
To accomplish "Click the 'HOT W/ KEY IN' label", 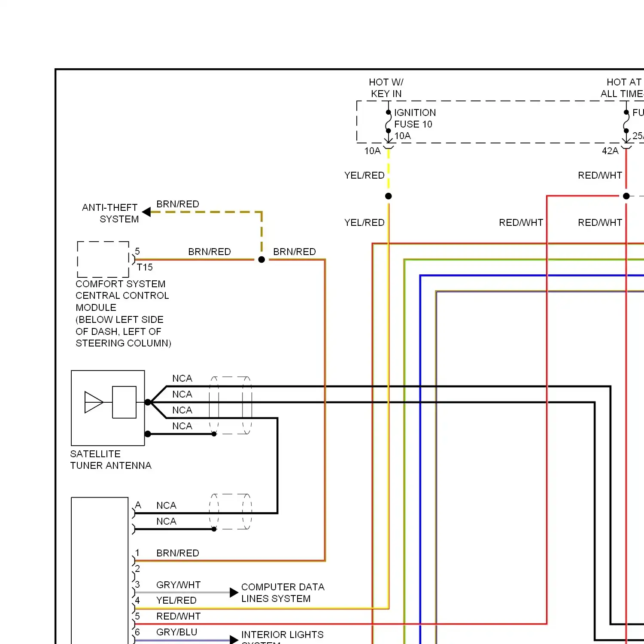I will [386, 88].
